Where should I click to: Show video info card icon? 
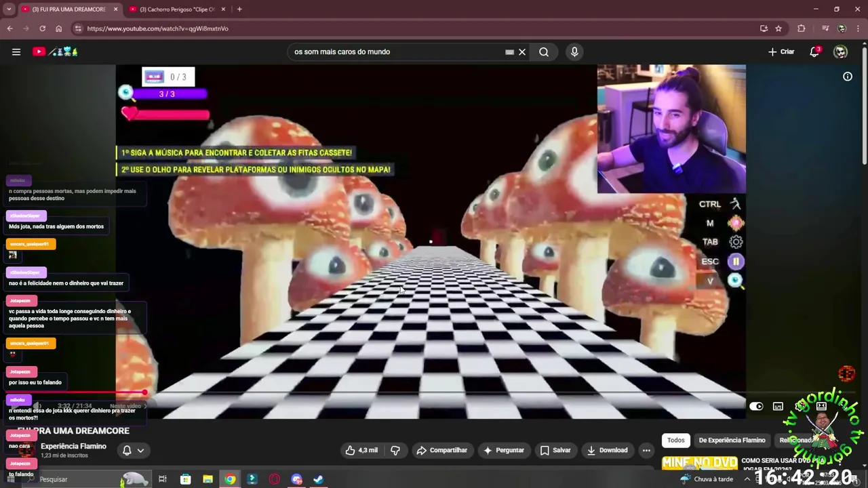pyautogui.click(x=848, y=77)
